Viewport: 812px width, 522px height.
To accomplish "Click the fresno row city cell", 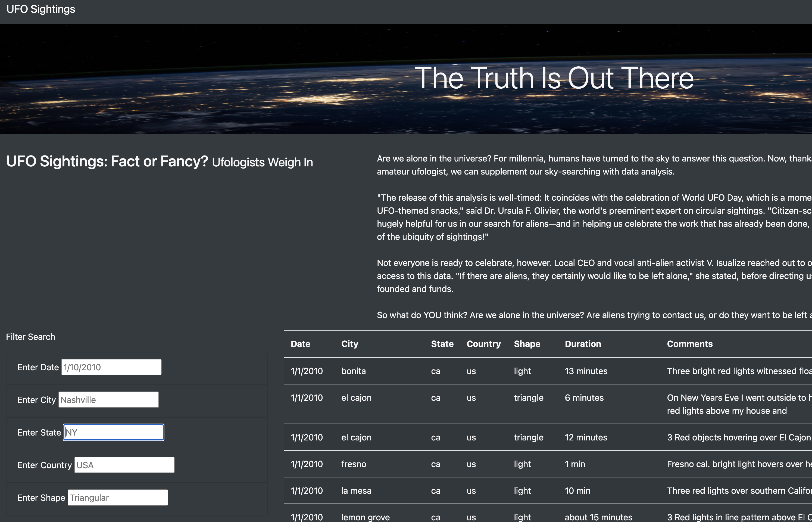I will (353, 464).
